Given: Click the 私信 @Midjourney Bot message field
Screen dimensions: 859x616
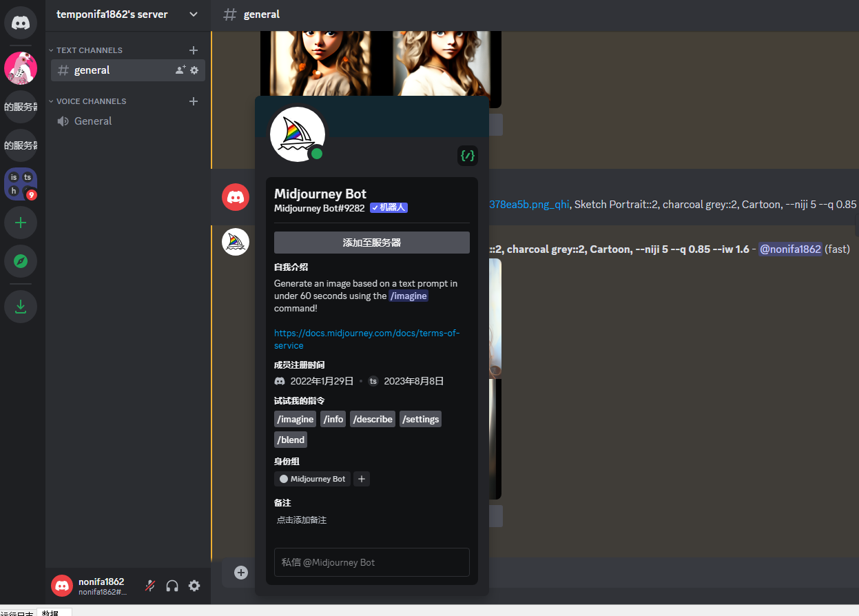Looking at the screenshot, I should [371, 562].
